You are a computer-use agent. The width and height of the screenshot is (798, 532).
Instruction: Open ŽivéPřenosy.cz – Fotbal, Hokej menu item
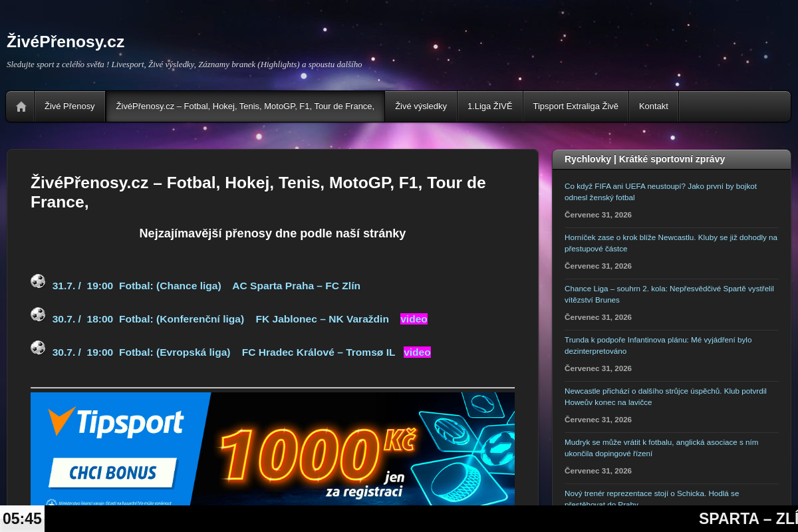point(245,106)
